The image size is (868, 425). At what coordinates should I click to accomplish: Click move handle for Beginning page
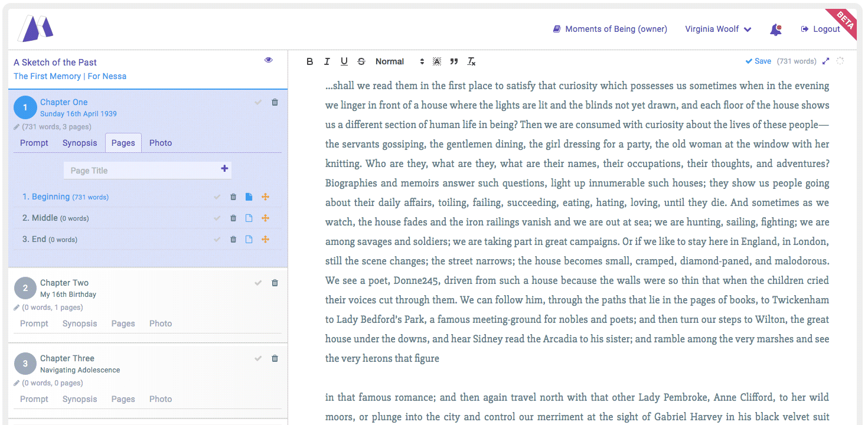tap(265, 197)
